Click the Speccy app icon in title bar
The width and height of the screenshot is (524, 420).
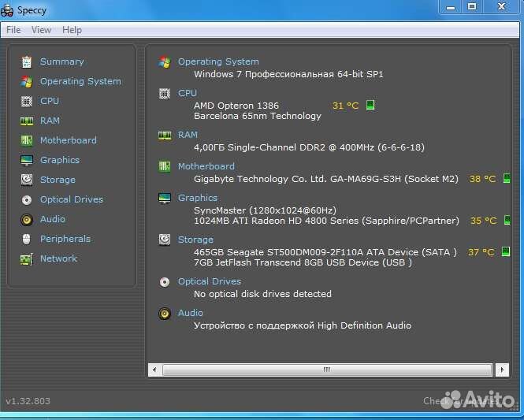(7, 10)
